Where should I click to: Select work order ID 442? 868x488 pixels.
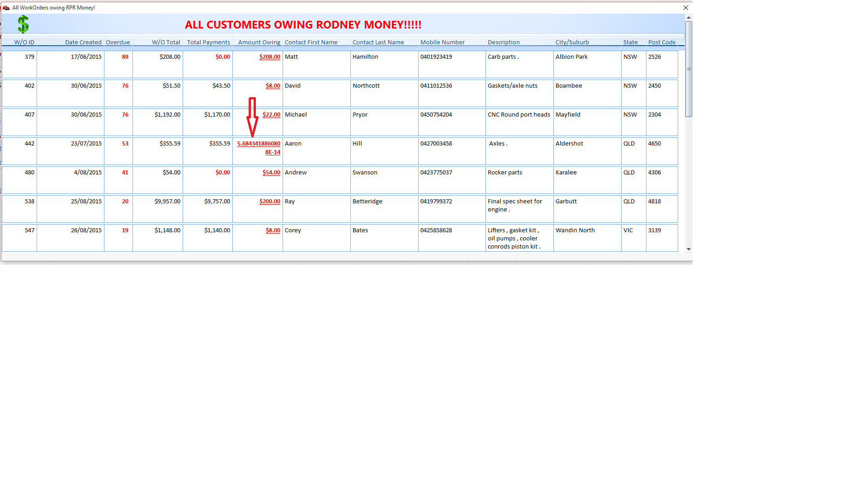tap(29, 144)
